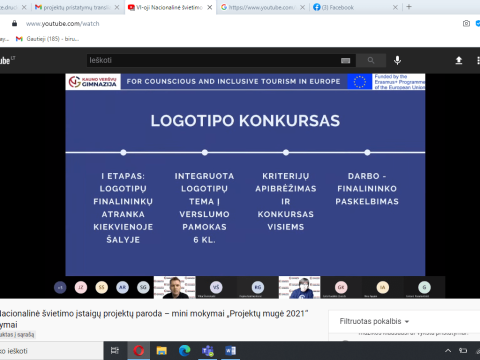Click the YouTube upload video icon
Viewport: 480px width, 360px height.
[459, 60]
